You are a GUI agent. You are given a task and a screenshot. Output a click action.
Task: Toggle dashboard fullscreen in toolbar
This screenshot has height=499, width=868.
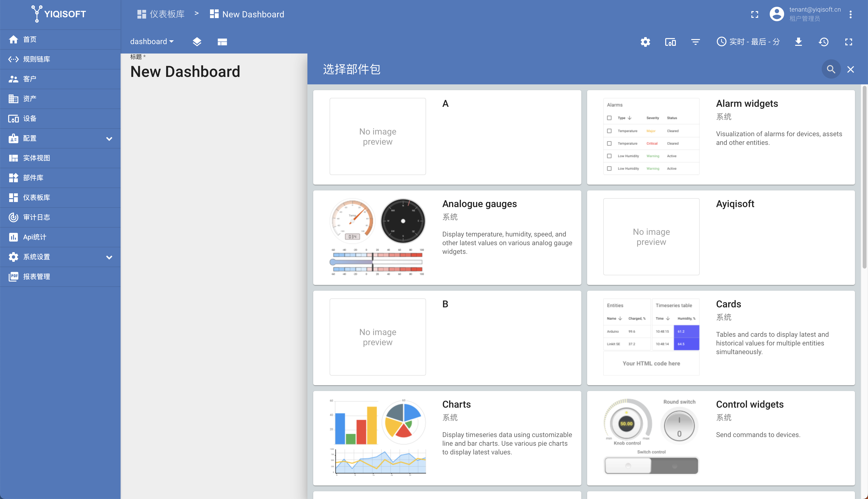[x=848, y=42]
